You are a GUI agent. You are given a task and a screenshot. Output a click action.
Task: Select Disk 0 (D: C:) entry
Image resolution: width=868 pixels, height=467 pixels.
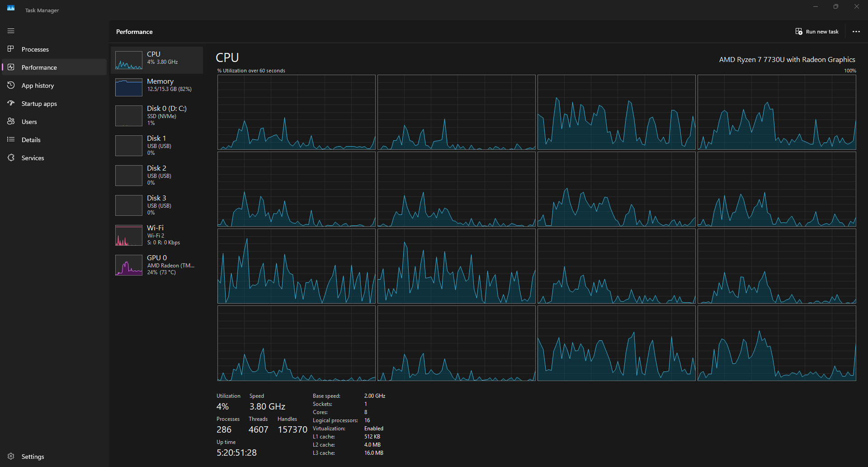point(157,115)
